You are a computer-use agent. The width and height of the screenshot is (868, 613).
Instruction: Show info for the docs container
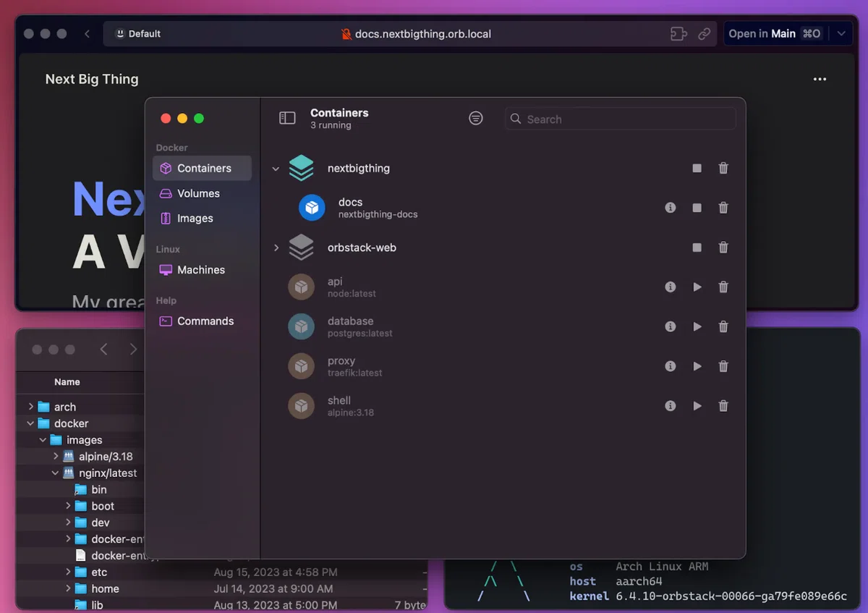tap(671, 208)
